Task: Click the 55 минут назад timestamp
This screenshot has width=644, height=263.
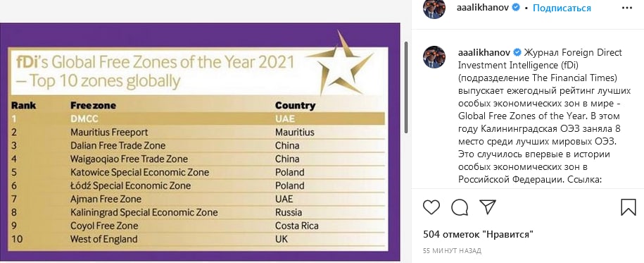Action: [x=452, y=250]
